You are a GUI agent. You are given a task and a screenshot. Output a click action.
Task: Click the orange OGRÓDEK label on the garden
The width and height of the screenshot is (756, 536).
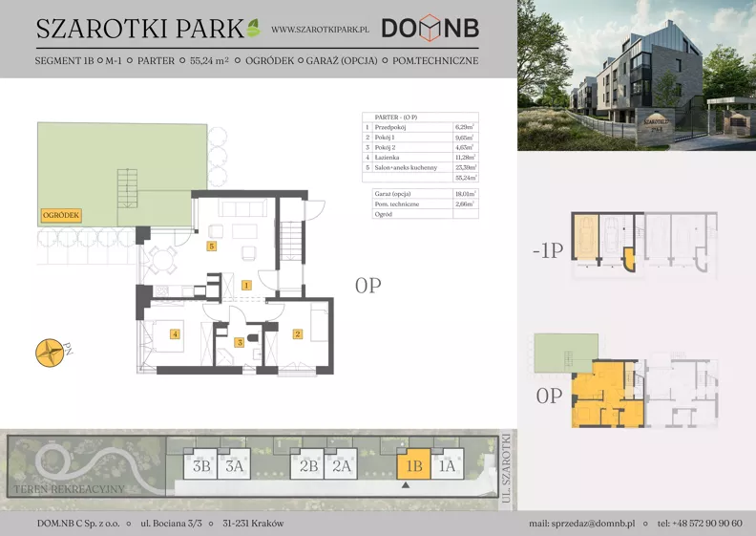point(61,215)
